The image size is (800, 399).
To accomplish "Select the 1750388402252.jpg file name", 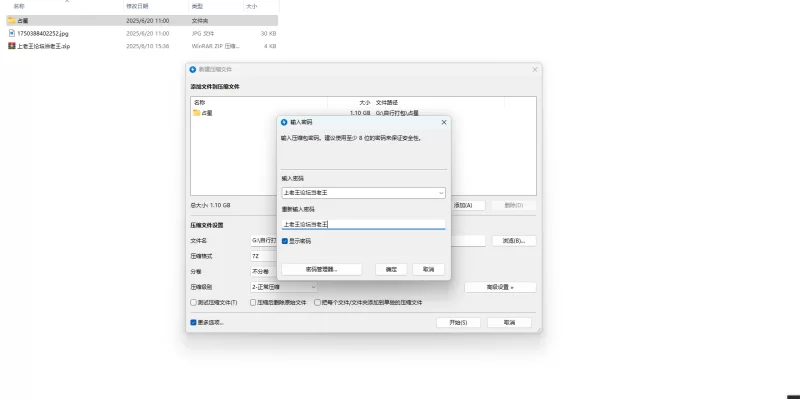I will (42, 34).
